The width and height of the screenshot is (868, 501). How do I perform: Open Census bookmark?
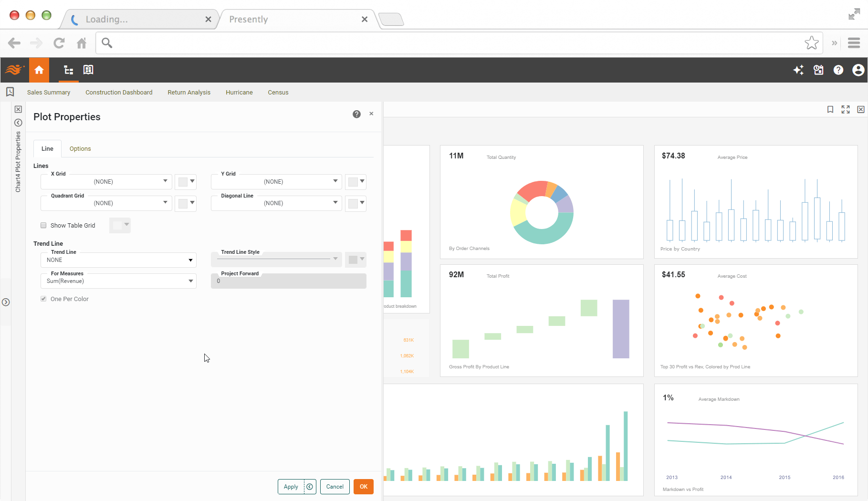[x=278, y=92]
